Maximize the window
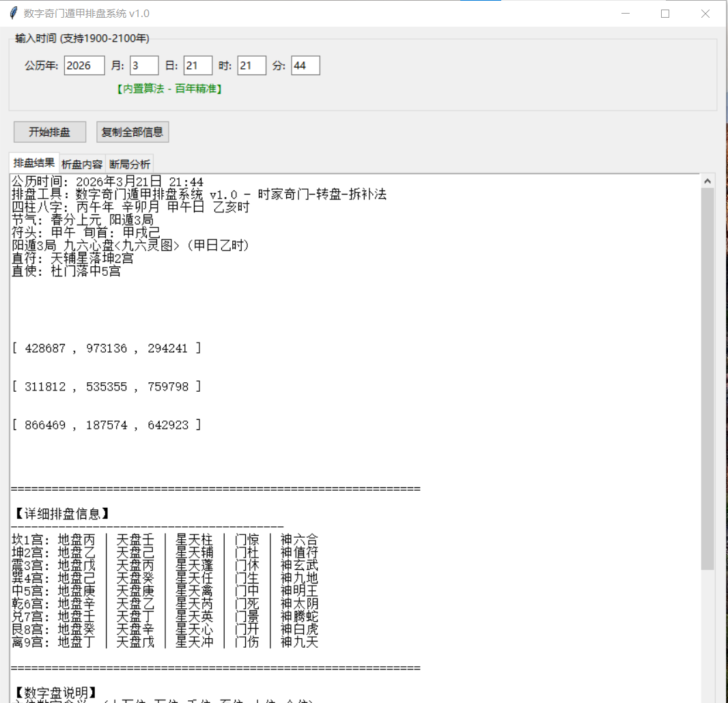This screenshot has width=728, height=703. click(665, 14)
